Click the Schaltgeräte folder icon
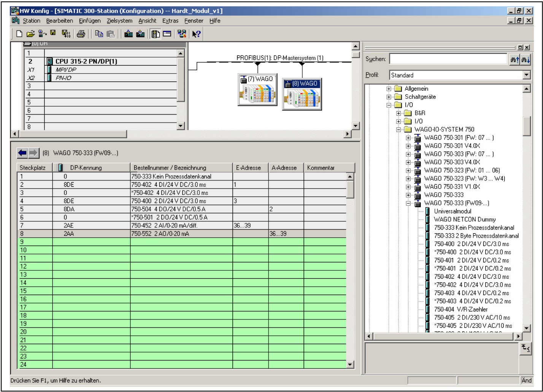543x392 pixels. [x=398, y=97]
